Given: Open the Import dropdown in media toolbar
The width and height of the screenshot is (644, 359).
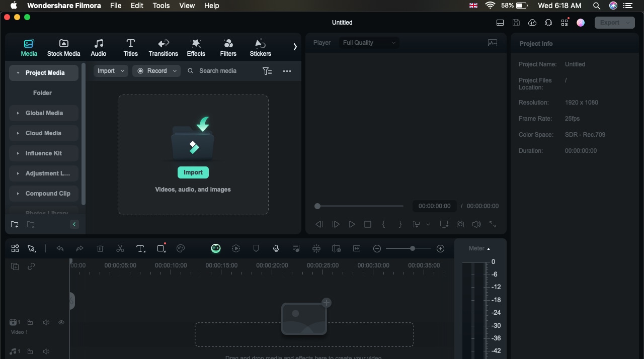Looking at the screenshot, I should pyautogui.click(x=111, y=71).
